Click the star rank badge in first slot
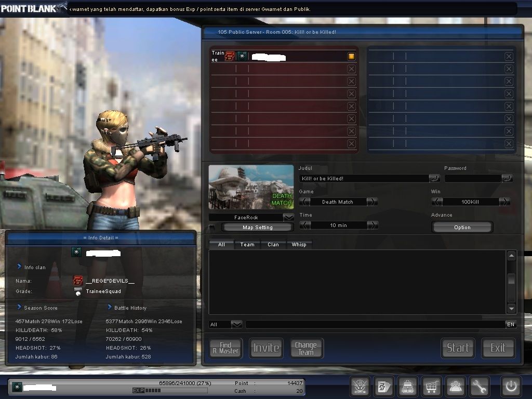The image size is (532, 399). coord(242,56)
